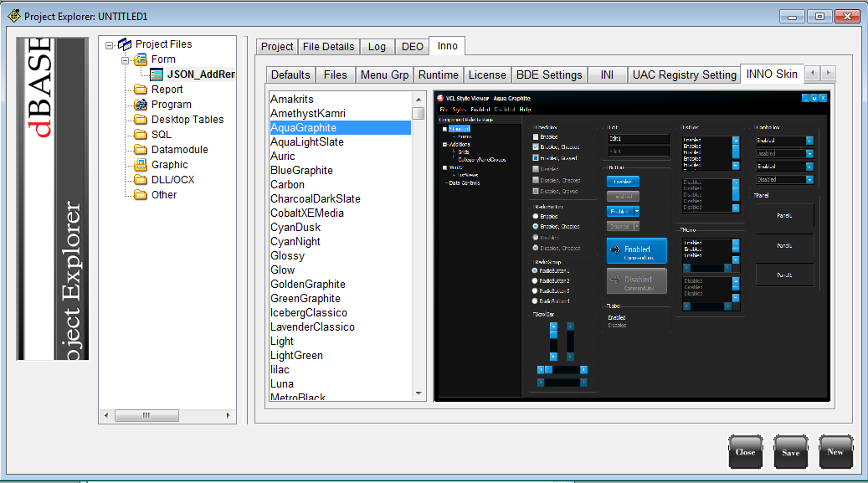Select the INNO Skin sub-tab
The height and width of the screenshot is (483, 868).
(772, 74)
